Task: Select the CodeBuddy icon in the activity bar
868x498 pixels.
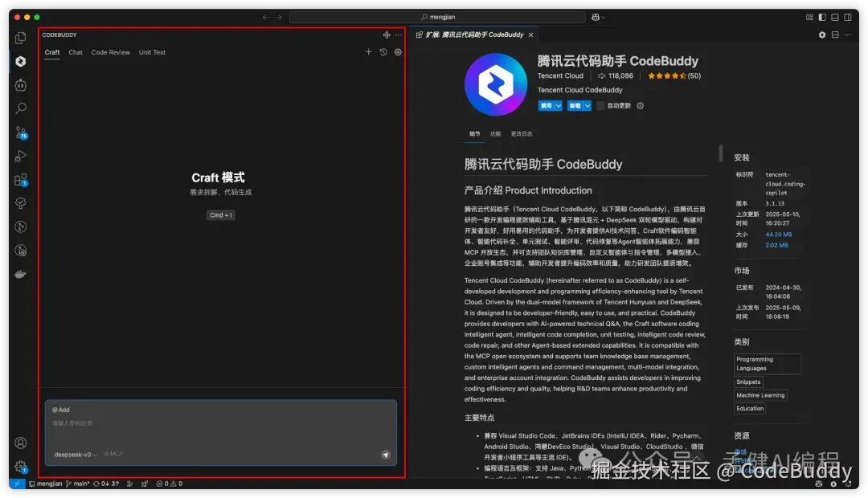Action: (x=18, y=62)
